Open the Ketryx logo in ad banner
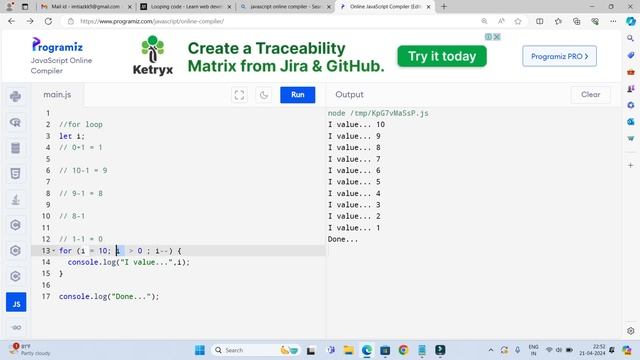640x360 pixels. coord(153,56)
